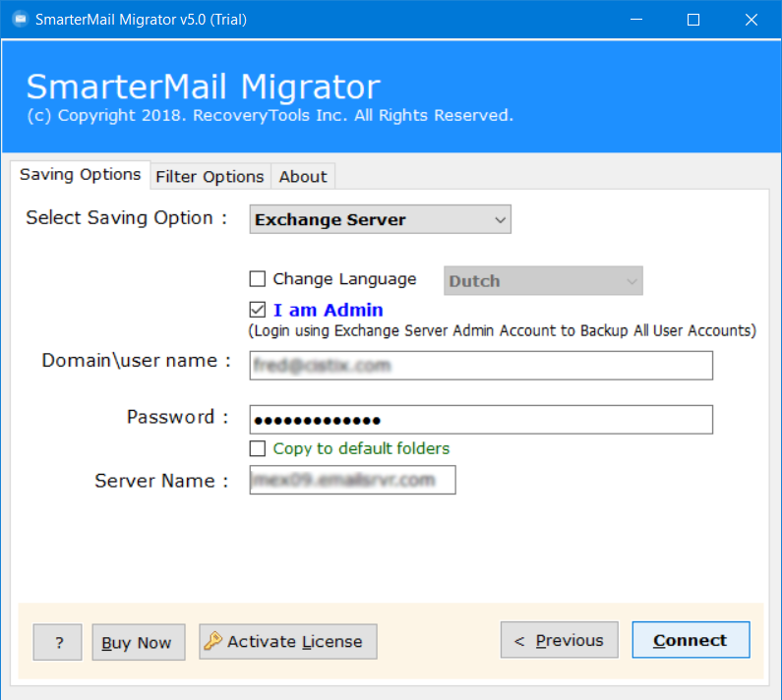
Task: Click the Change Language label text
Action: point(344,279)
